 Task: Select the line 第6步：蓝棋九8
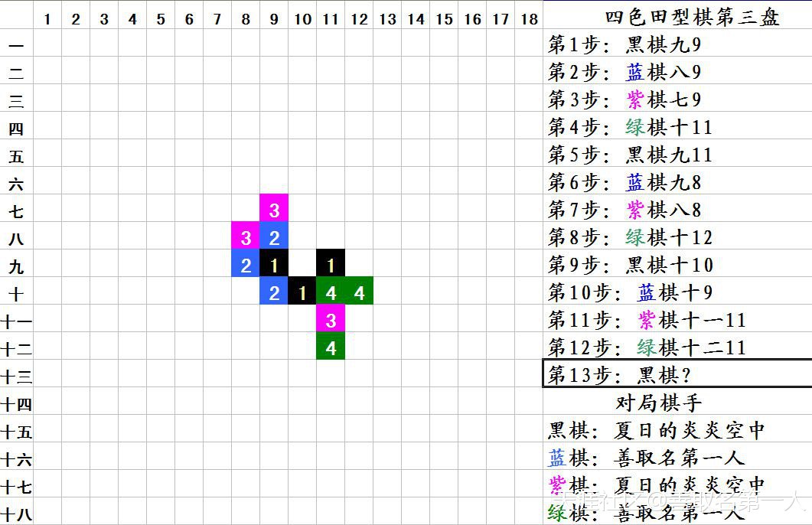tap(624, 182)
